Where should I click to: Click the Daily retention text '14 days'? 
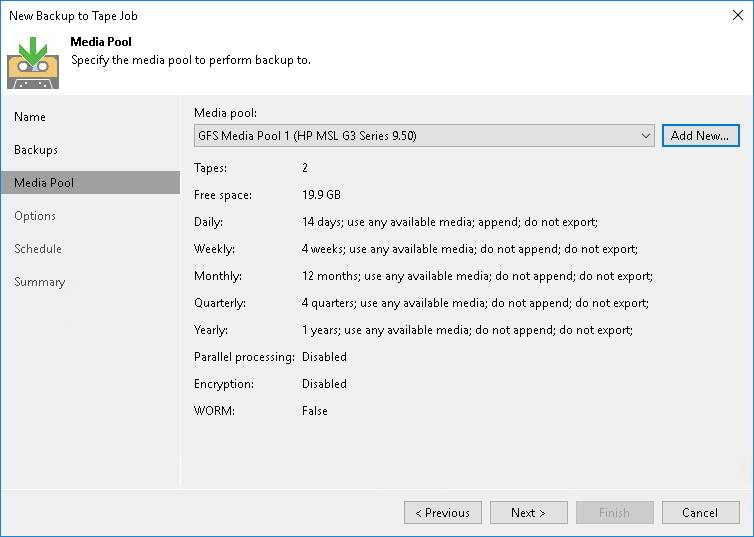[321, 222]
